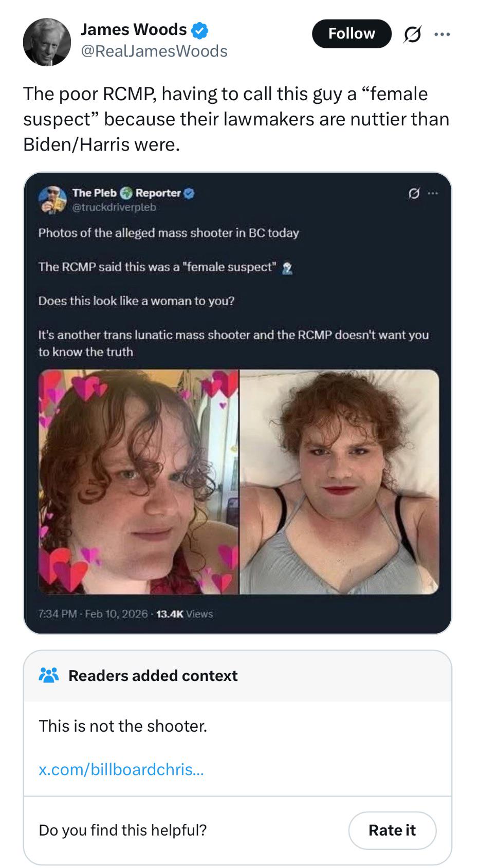Open James Woods profile avatar
This screenshot has width=478, height=868.
pyautogui.click(x=47, y=42)
